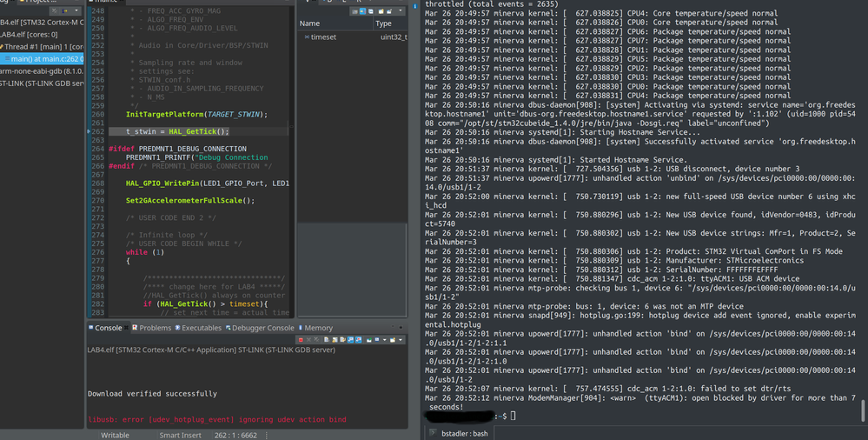Terminate the launch with the red stop icon
Image resolution: width=868 pixels, height=440 pixels.
tap(301, 340)
